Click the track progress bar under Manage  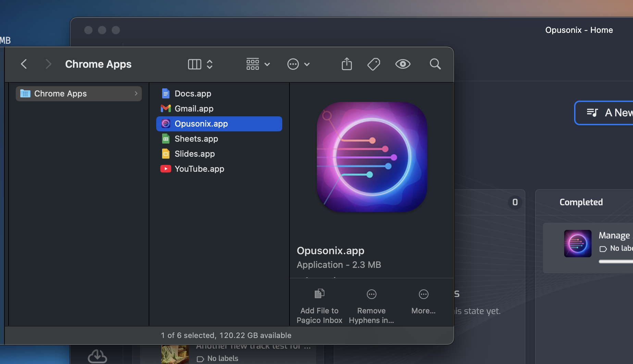[616, 262]
